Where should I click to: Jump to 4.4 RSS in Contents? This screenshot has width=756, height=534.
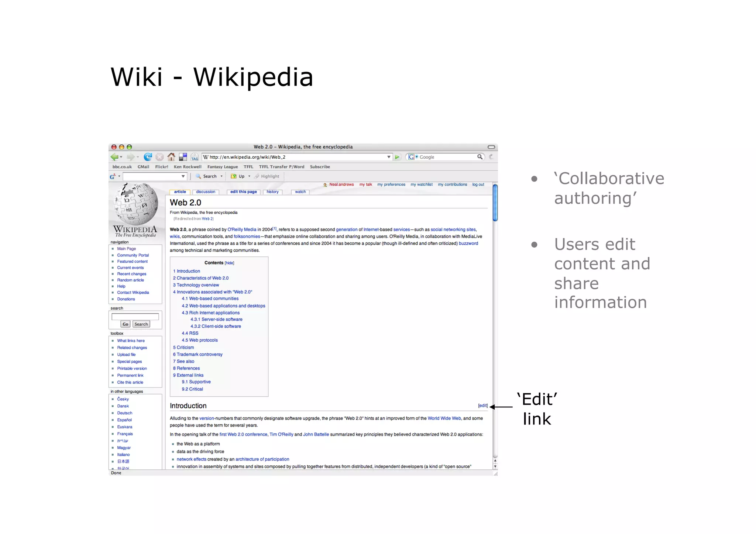[190, 333]
